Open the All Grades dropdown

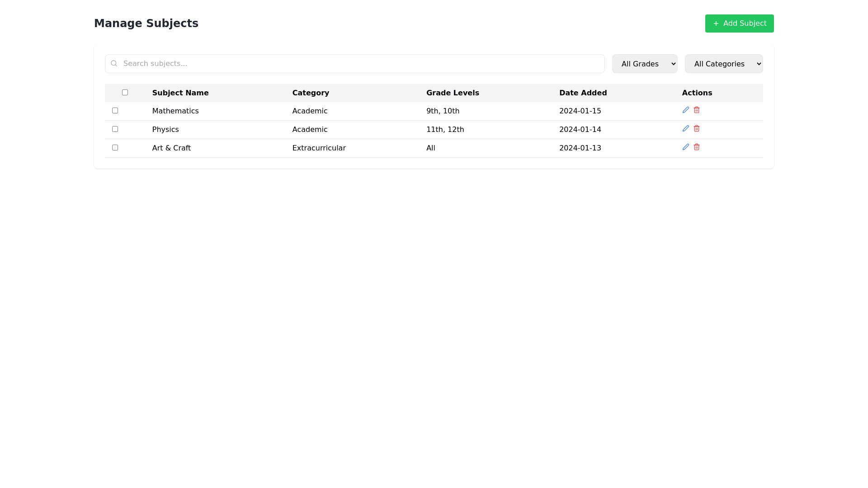[644, 64]
